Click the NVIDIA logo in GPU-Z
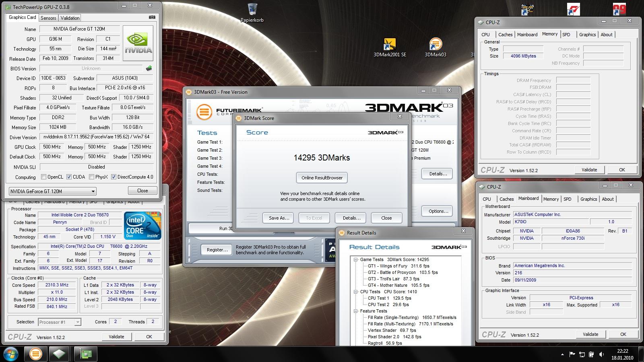The image size is (644, 362). click(x=138, y=43)
